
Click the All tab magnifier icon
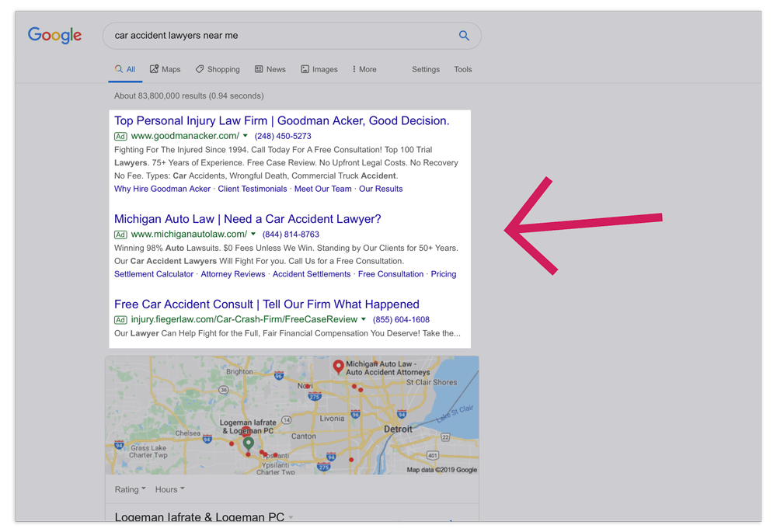118,69
